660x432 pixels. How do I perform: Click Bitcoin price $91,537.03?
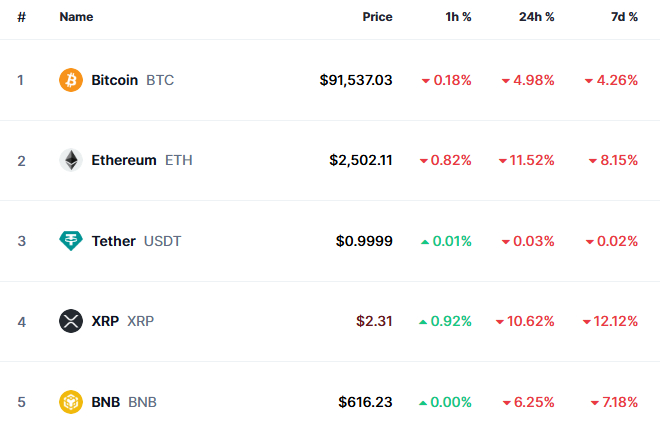[x=356, y=80]
